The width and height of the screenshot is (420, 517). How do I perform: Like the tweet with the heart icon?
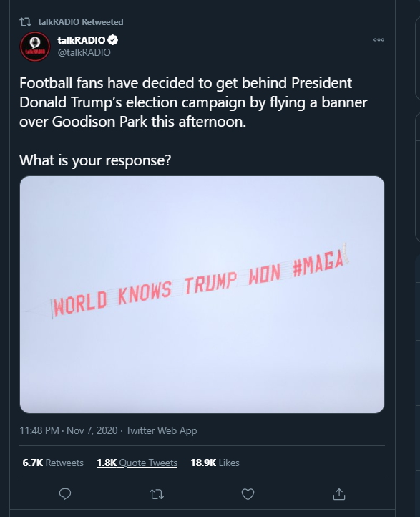pyautogui.click(x=248, y=494)
